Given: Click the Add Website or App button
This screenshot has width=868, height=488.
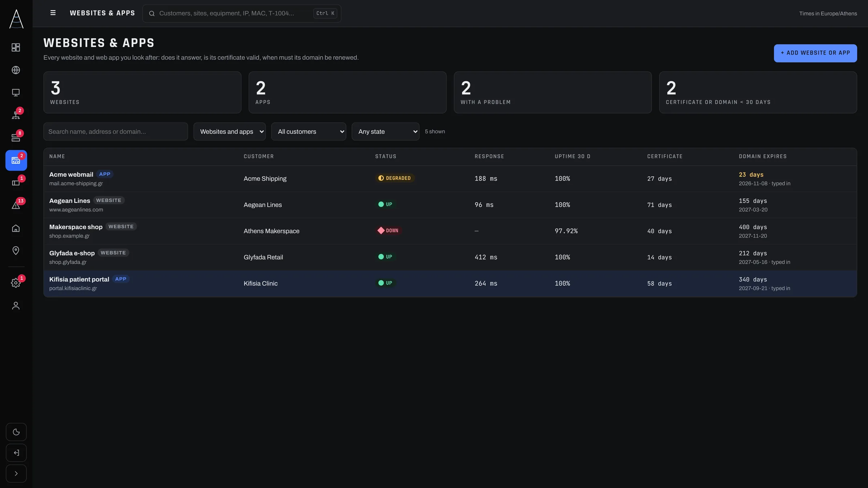Looking at the screenshot, I should [815, 53].
